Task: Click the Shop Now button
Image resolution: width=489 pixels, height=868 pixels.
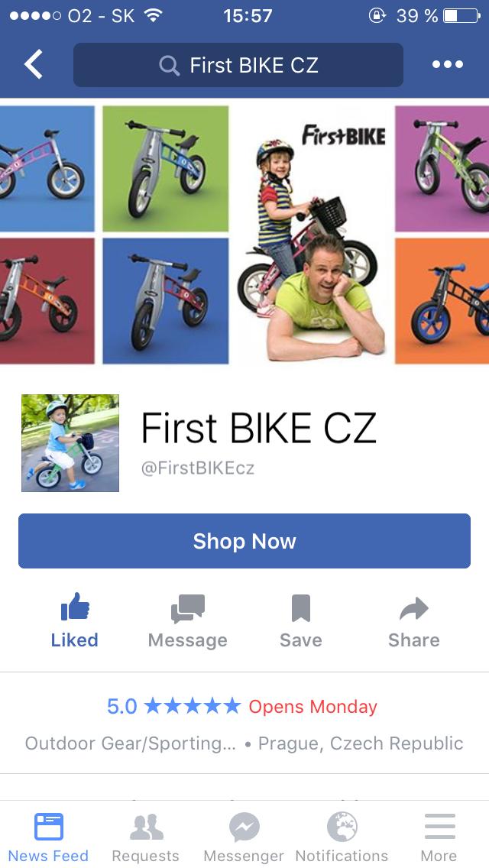Action: coord(244,541)
